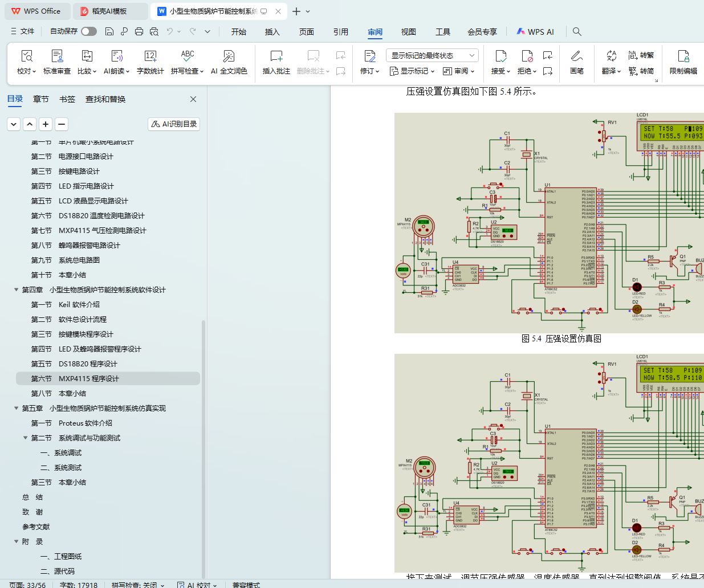704x588 pixels.
Task: Click the AI 全文润色 polish icon
Action: (229, 56)
